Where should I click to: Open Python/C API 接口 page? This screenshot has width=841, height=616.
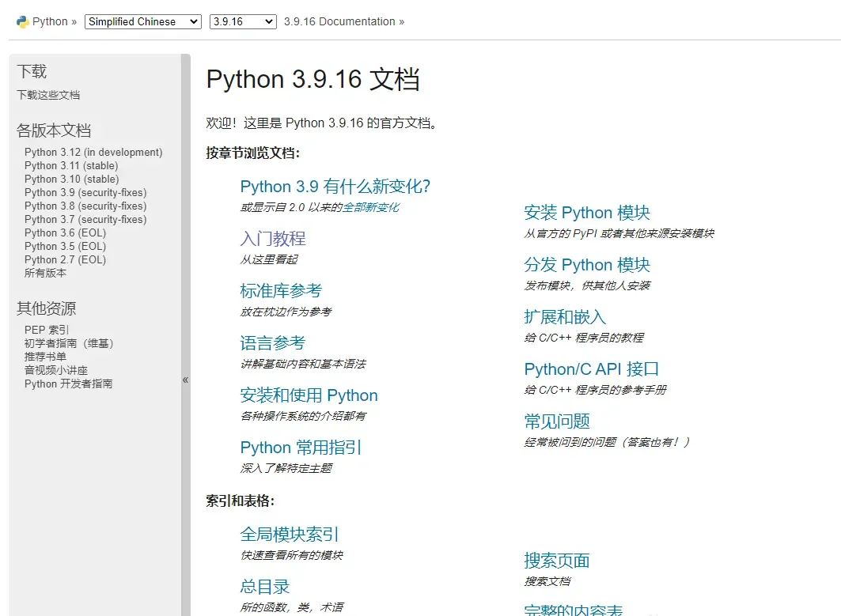click(591, 368)
